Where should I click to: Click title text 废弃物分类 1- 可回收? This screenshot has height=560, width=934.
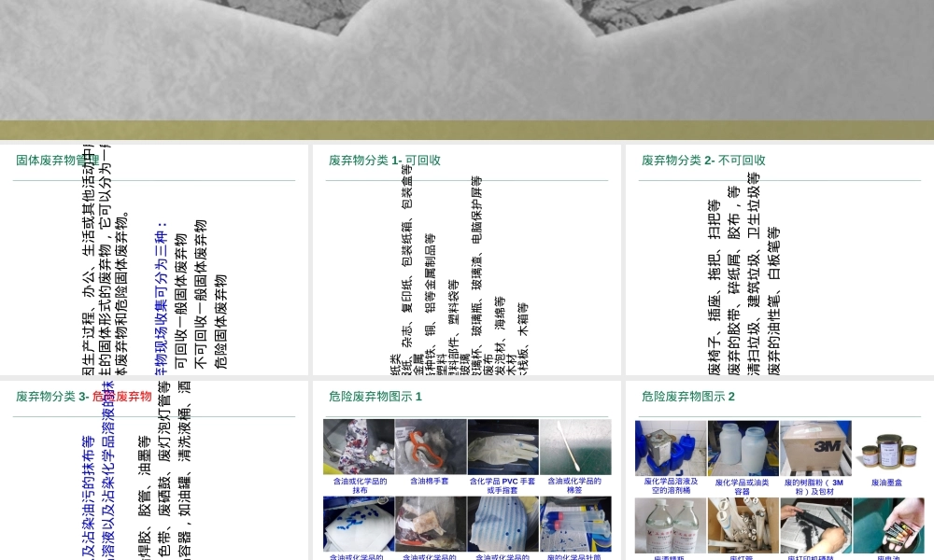coord(385,161)
